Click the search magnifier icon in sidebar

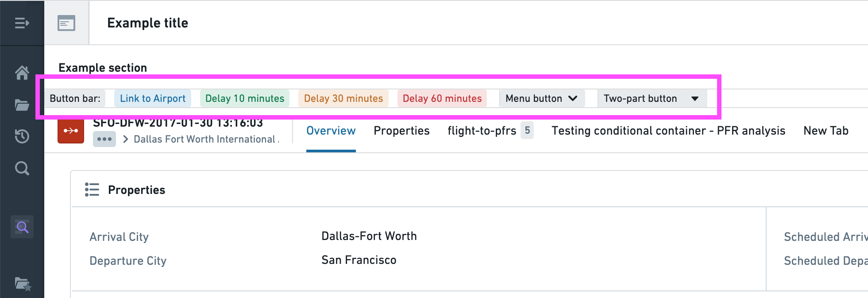22,168
